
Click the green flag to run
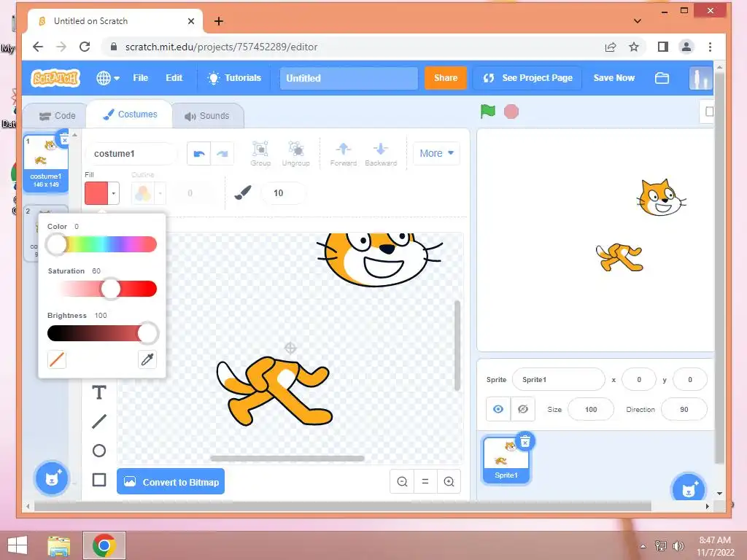click(x=488, y=112)
